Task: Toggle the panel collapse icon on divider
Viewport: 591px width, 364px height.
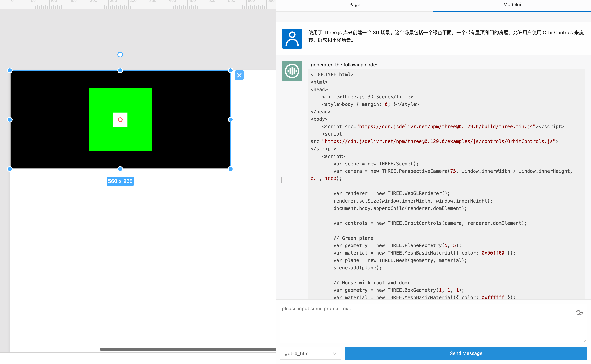Action: (280, 180)
